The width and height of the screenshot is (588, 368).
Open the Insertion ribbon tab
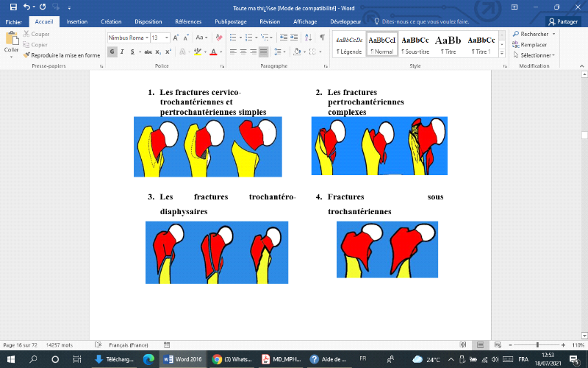coord(76,22)
